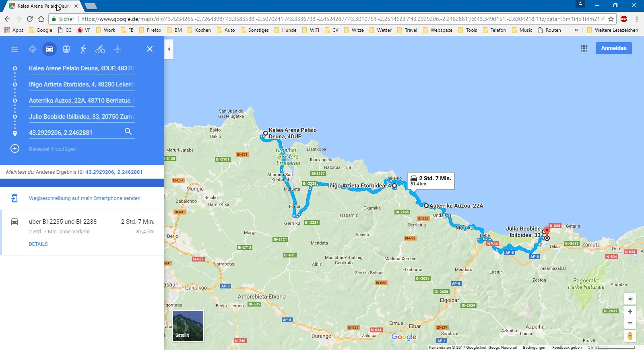Click add destination plus icon
Screen dimensions: 644x350
[15, 148]
